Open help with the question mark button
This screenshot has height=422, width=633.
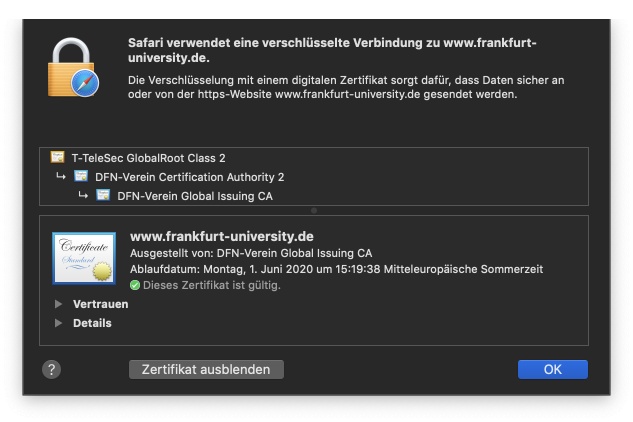point(52,369)
